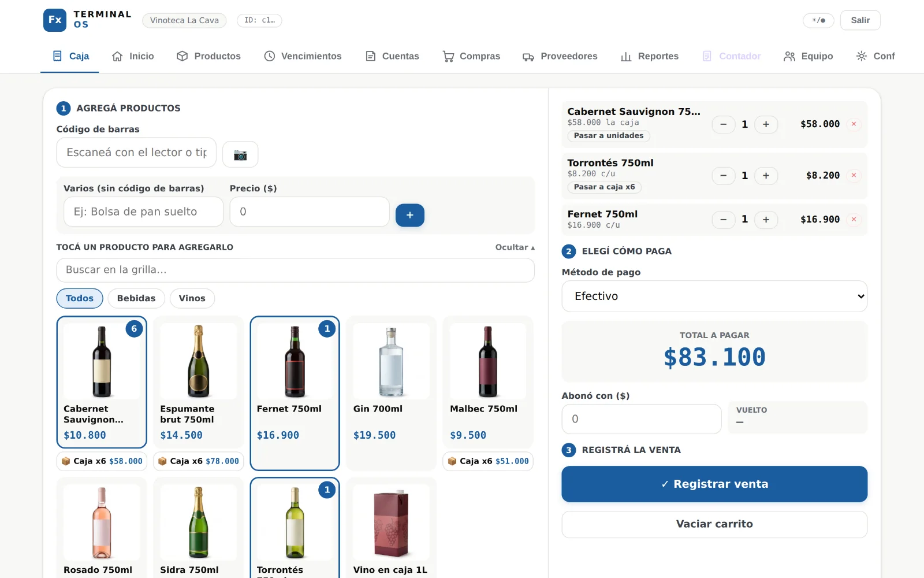This screenshot has width=924, height=578.
Task: Decrease Cabernet Sauvignon quantity
Action: coord(723,124)
